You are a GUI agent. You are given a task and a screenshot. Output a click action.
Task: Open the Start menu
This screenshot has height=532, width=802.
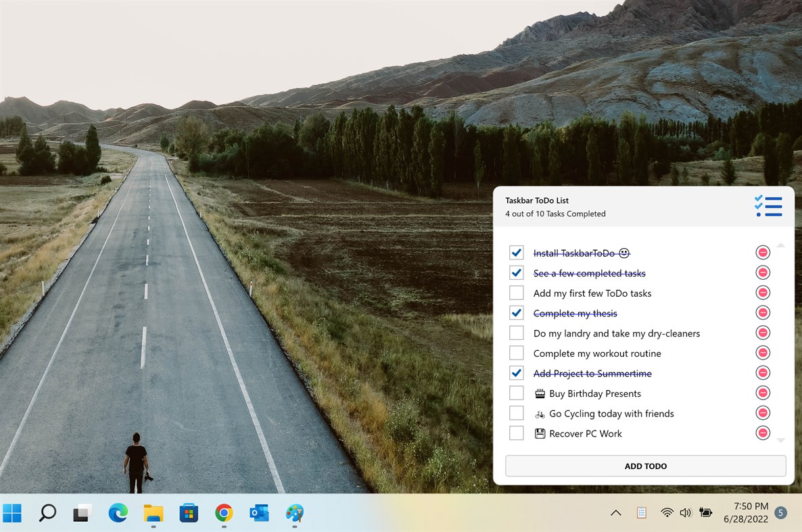pos(12,514)
